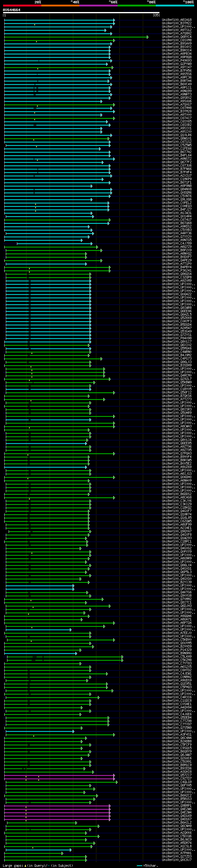
Task: Select hit UniRef100_A5DM74
Action: [x=177, y=843]
